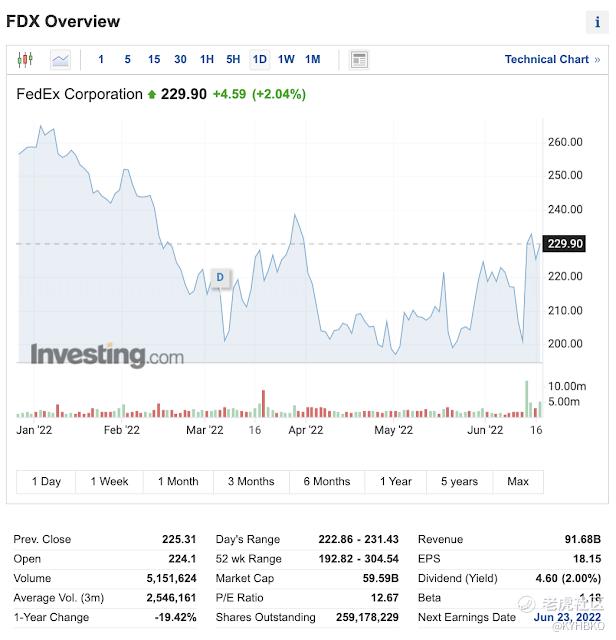The width and height of the screenshot is (616, 640).
Task: Click the Investing.com watermark logo
Action: [107, 355]
